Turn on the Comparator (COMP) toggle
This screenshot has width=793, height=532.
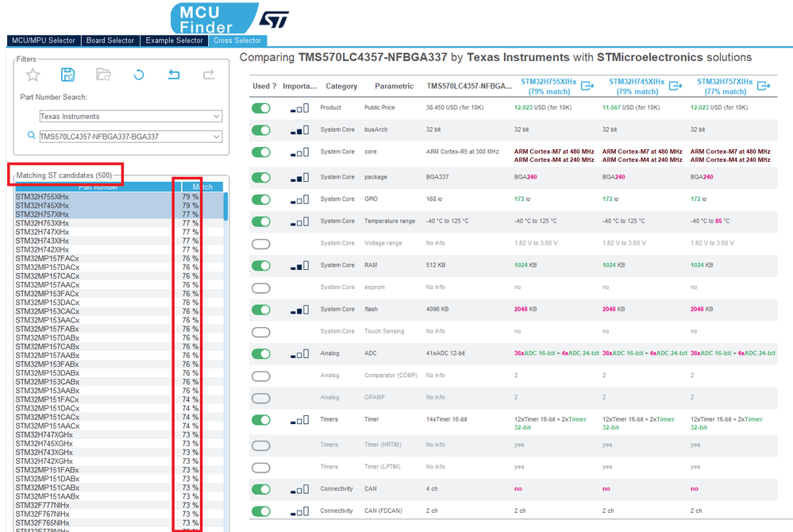261,376
